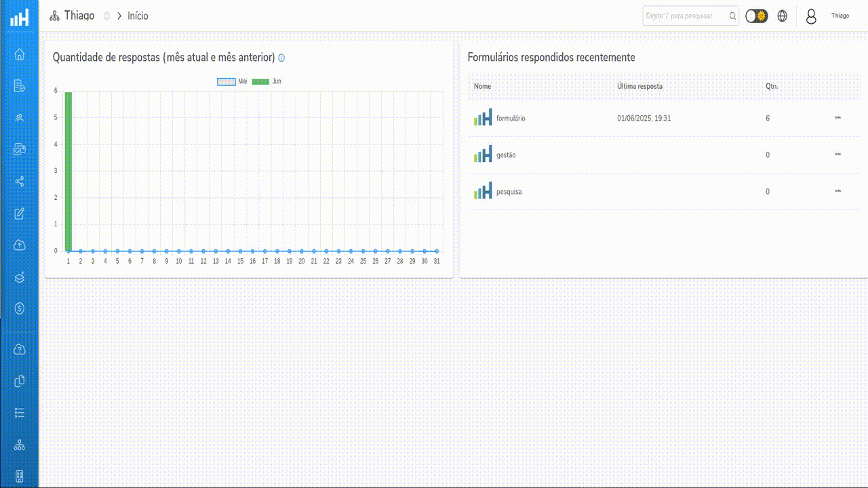Click the app logo in the sidebar
Image resolution: width=868 pixels, height=488 pixels.
pos(20,18)
